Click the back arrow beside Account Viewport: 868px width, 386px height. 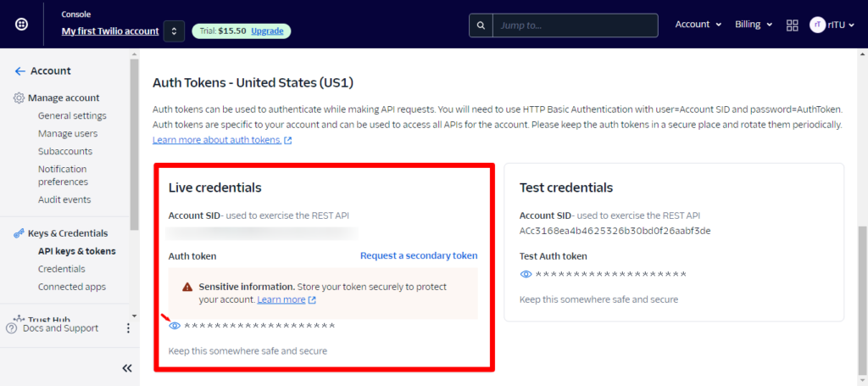[x=19, y=71]
